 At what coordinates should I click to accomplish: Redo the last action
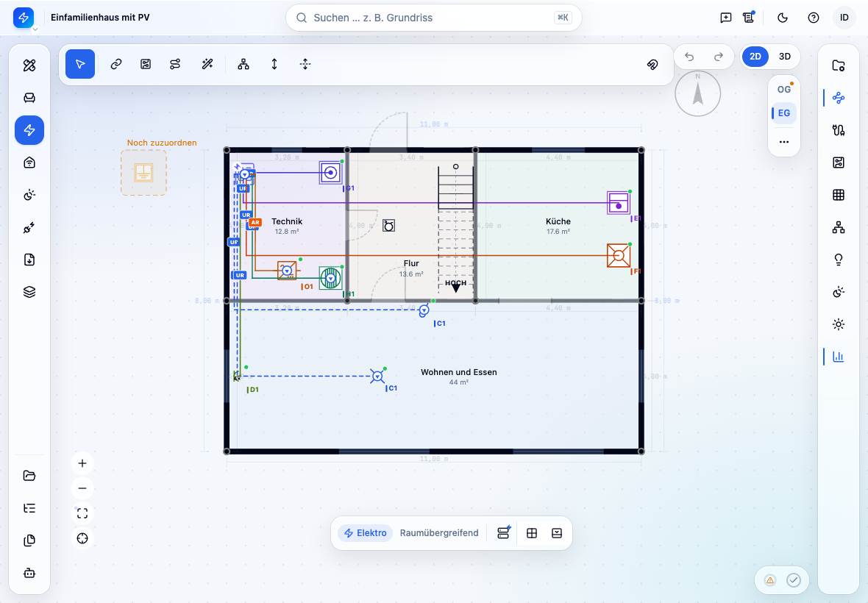pyautogui.click(x=719, y=57)
